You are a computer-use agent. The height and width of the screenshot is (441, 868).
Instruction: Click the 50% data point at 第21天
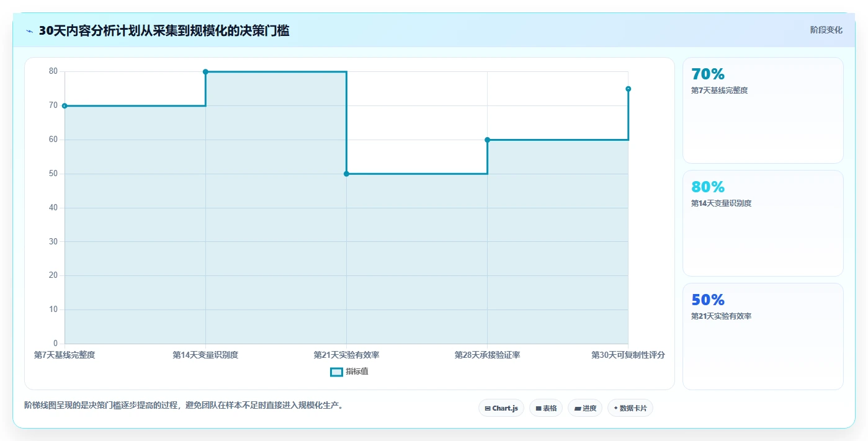click(346, 174)
